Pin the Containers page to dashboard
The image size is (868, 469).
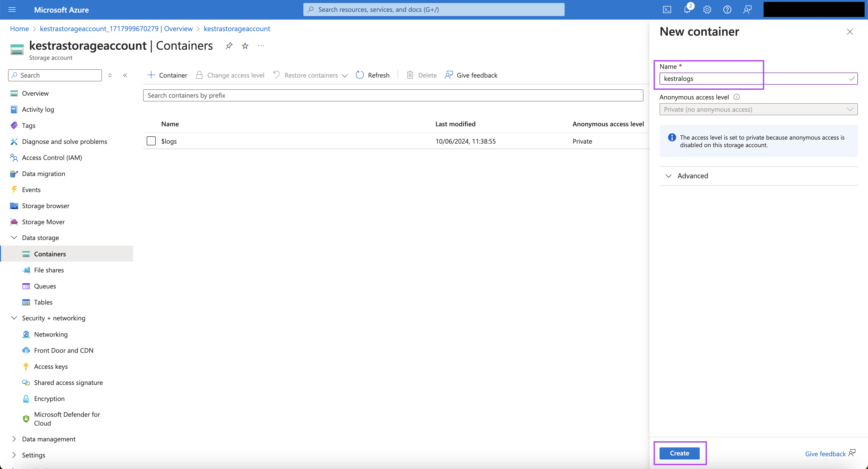tap(229, 46)
